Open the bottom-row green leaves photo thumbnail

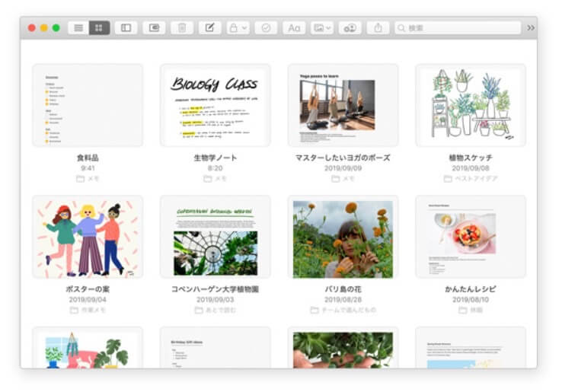(x=343, y=348)
